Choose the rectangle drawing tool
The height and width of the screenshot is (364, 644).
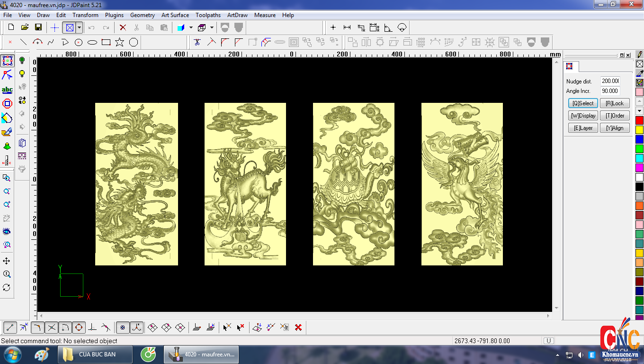106,42
